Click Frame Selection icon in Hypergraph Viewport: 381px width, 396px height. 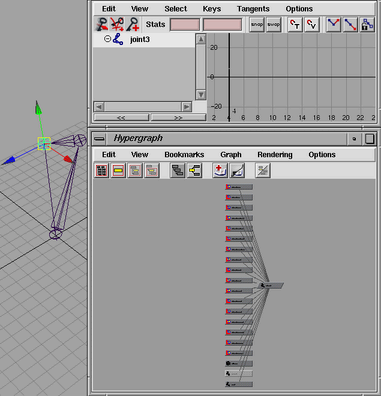118,171
